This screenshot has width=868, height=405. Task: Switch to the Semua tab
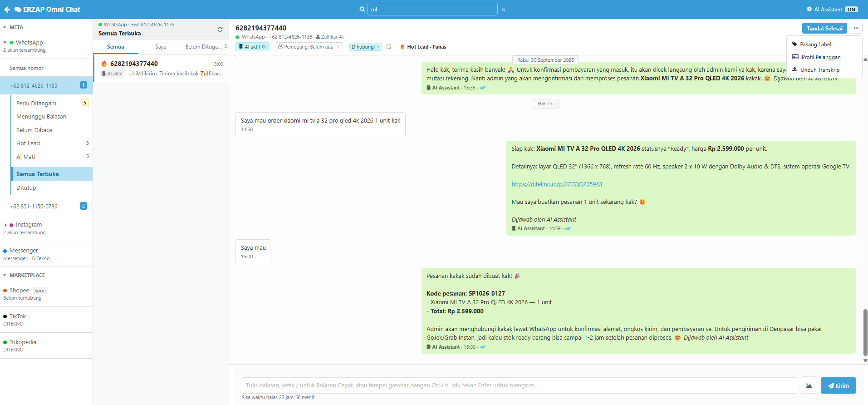(x=116, y=47)
